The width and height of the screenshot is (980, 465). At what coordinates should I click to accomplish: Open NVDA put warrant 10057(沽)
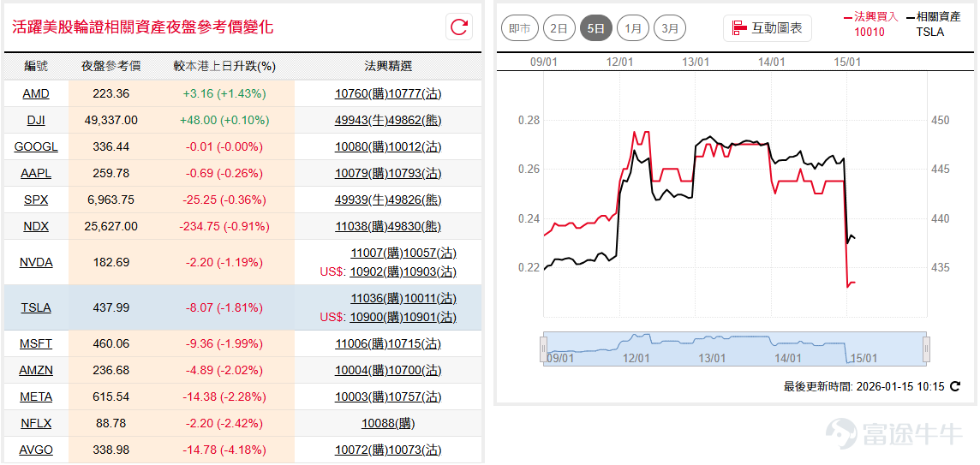coord(430,253)
